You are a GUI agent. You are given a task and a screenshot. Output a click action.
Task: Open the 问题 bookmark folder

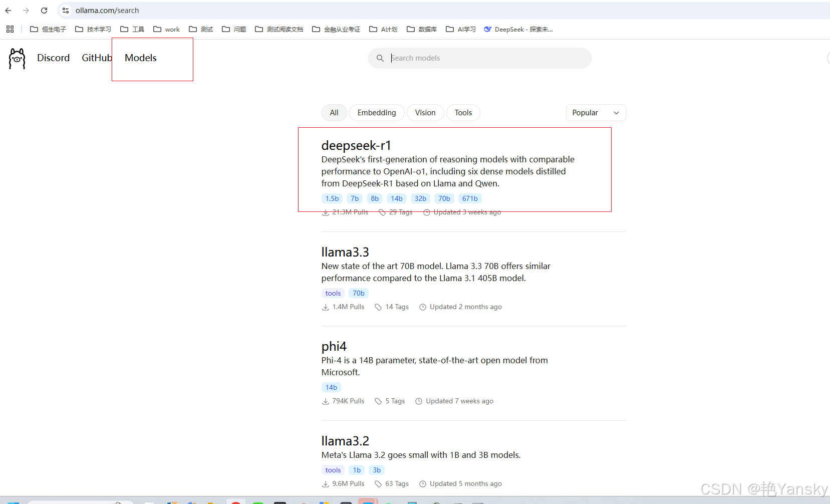tap(234, 29)
